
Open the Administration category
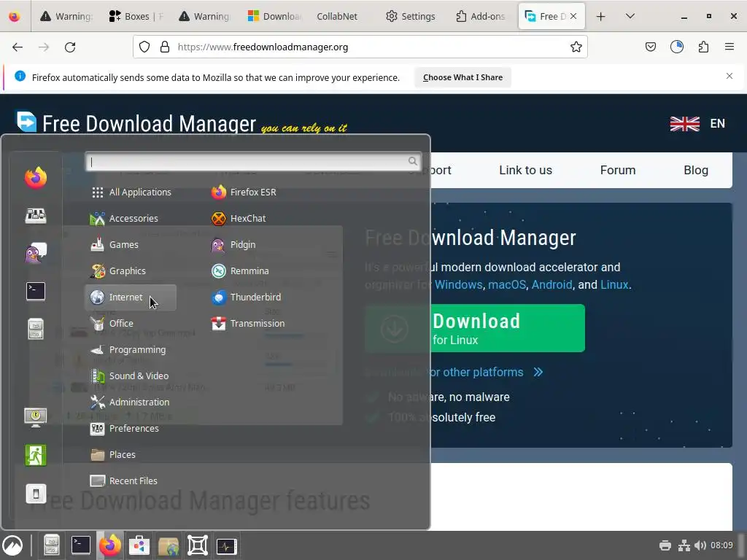(x=130, y=402)
